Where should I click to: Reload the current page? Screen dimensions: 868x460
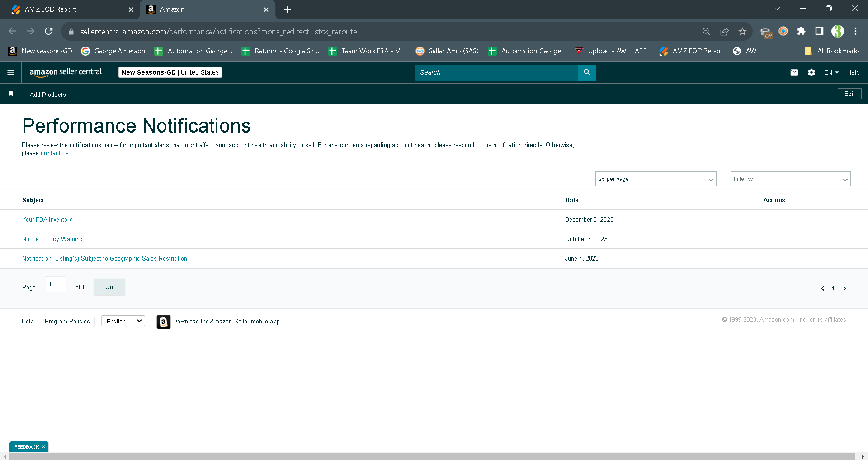tap(49, 31)
